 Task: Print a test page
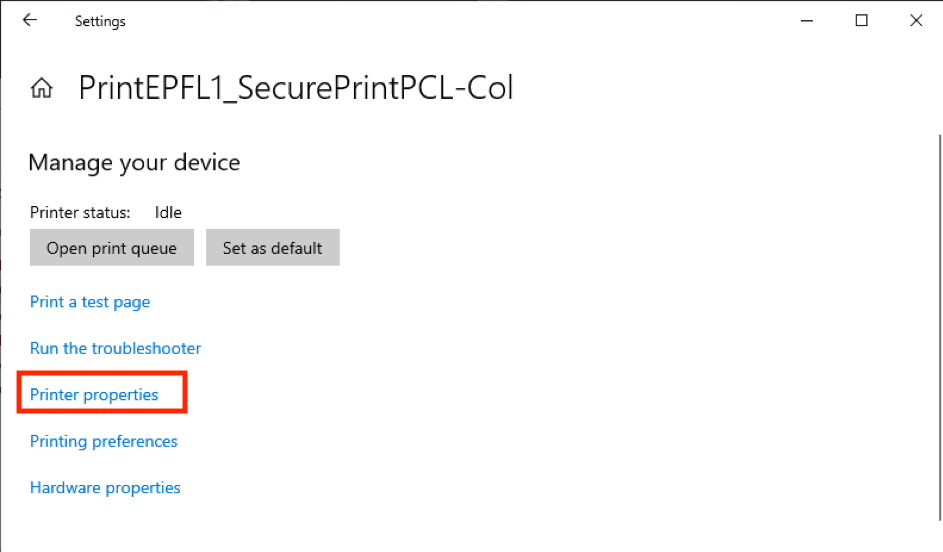click(x=90, y=302)
